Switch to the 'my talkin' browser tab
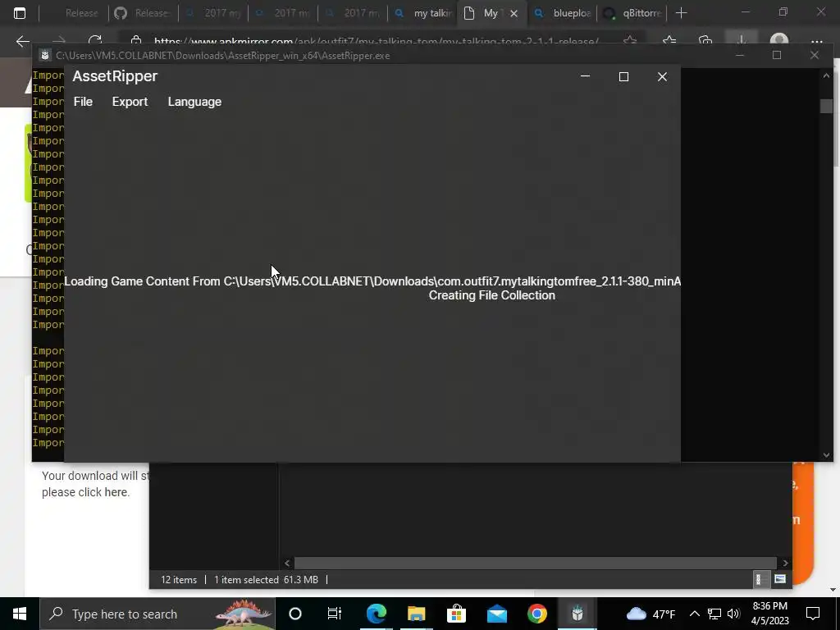 (422, 13)
